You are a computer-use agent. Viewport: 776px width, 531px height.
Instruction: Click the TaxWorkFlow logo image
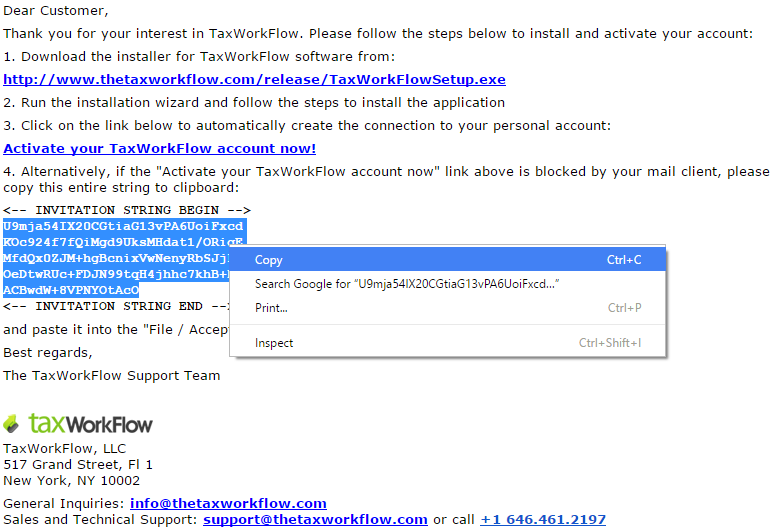(x=78, y=424)
